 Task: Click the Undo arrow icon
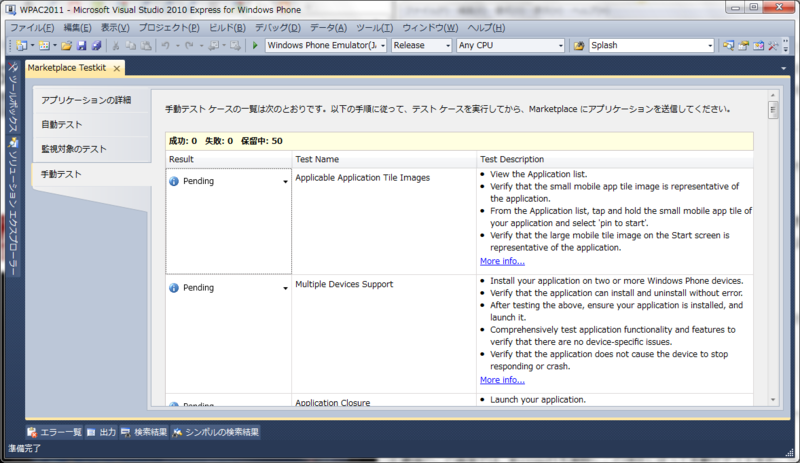(x=165, y=45)
